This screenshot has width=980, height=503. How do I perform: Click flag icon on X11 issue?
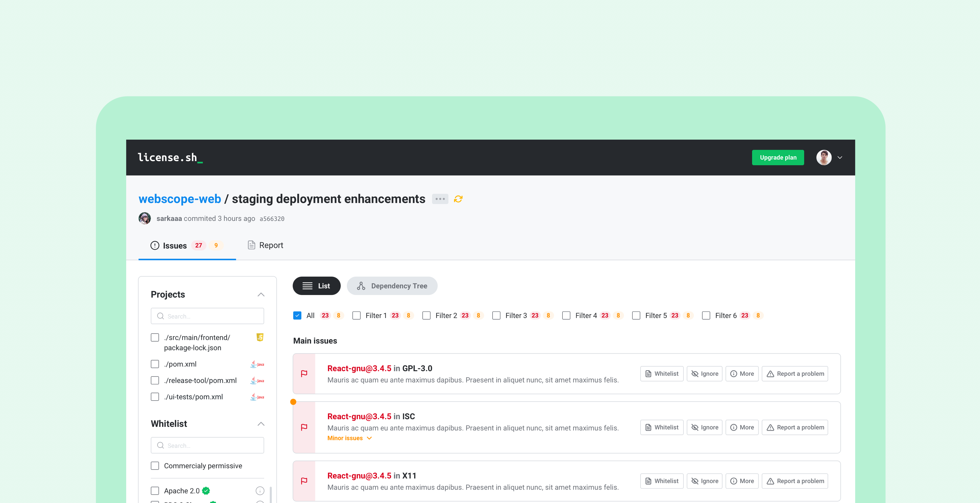[x=304, y=481]
